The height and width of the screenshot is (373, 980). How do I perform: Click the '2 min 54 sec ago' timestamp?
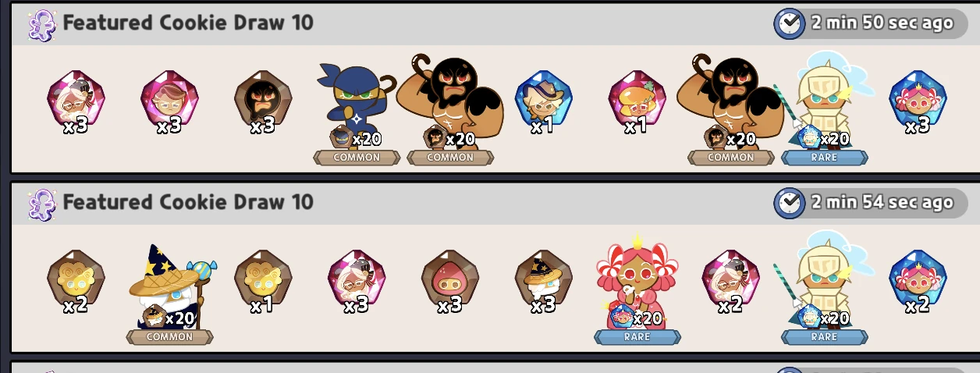click(882, 203)
